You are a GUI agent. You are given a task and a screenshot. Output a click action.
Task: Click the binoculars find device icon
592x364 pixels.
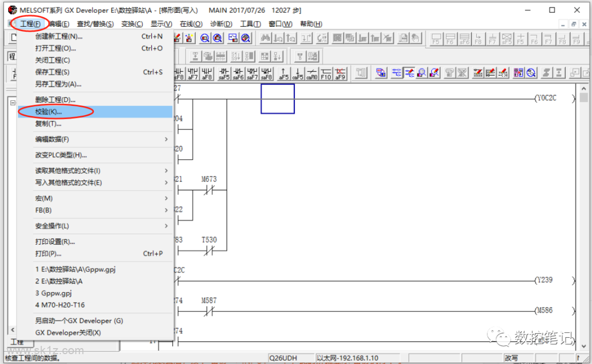265,38
